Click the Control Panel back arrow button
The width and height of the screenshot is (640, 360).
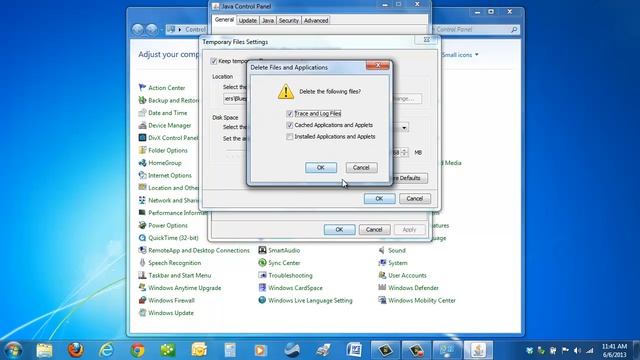pos(138,29)
